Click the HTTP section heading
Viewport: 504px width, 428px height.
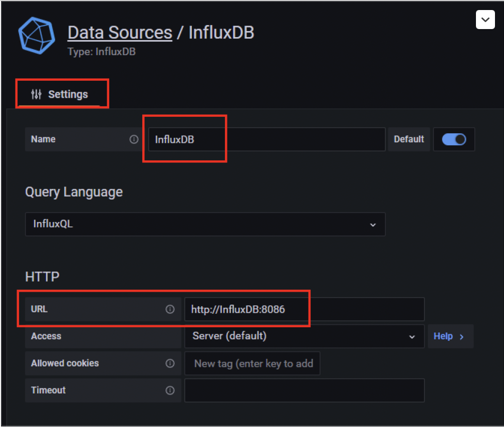tap(42, 277)
